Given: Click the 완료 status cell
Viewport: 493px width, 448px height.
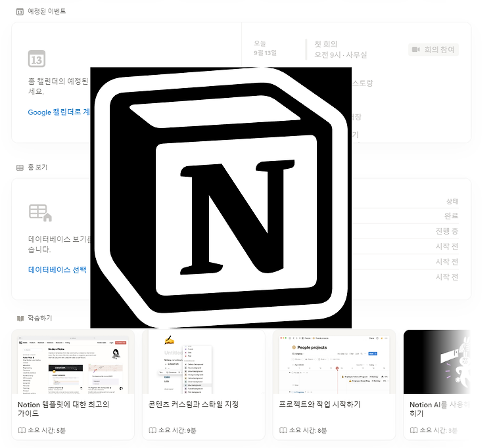Looking at the screenshot, I should (x=451, y=216).
